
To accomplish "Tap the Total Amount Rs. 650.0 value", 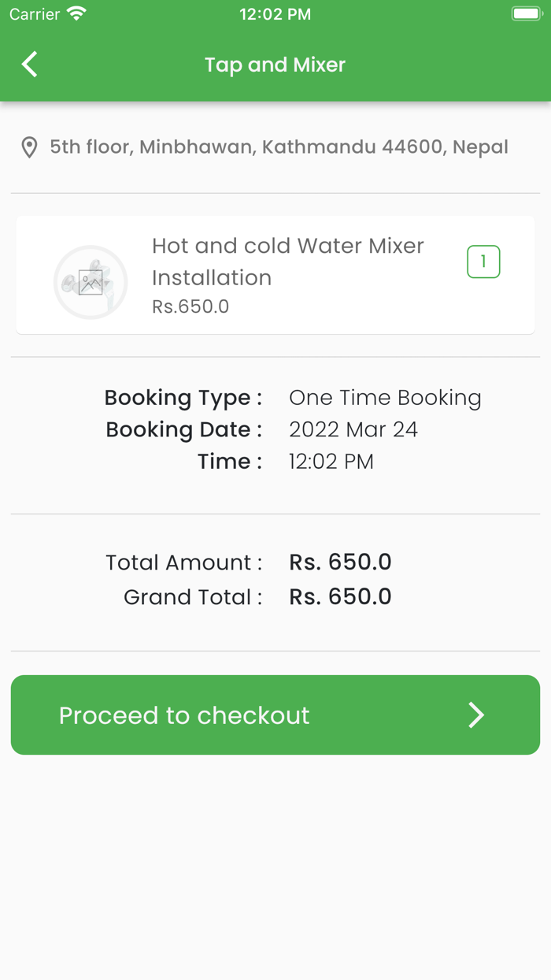I will pos(340,562).
